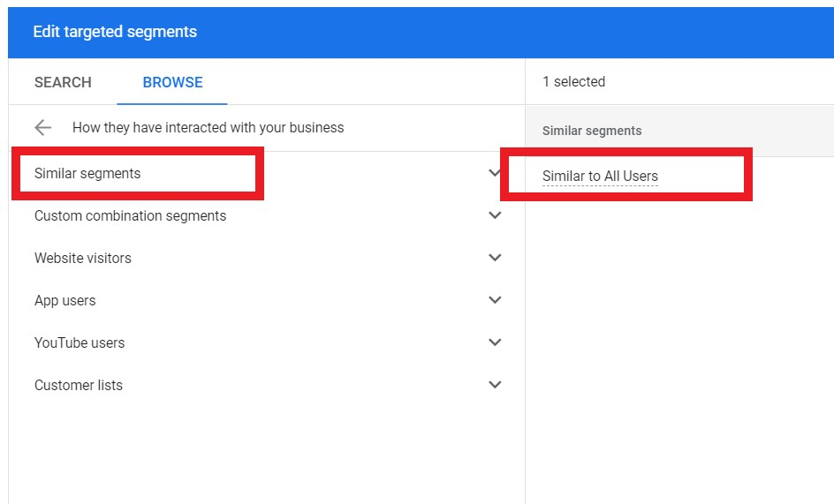Select the BROWSE tab
The width and height of the screenshot is (834, 504).
(172, 82)
